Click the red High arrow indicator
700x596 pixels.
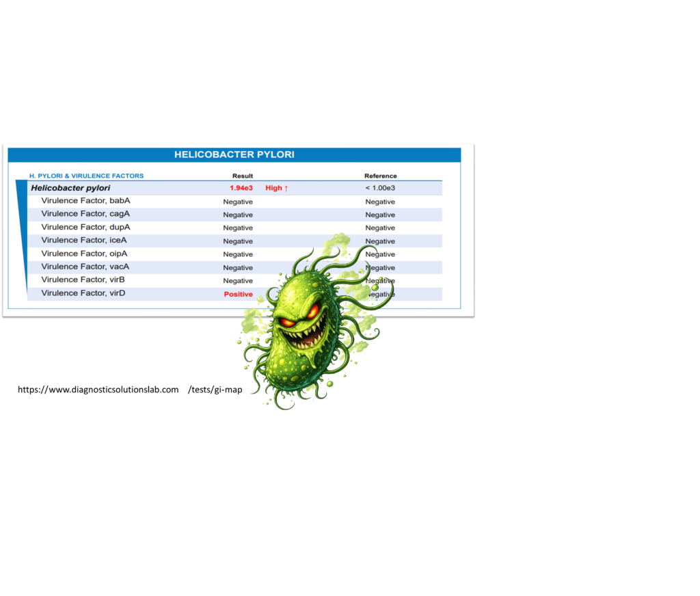pos(277,188)
